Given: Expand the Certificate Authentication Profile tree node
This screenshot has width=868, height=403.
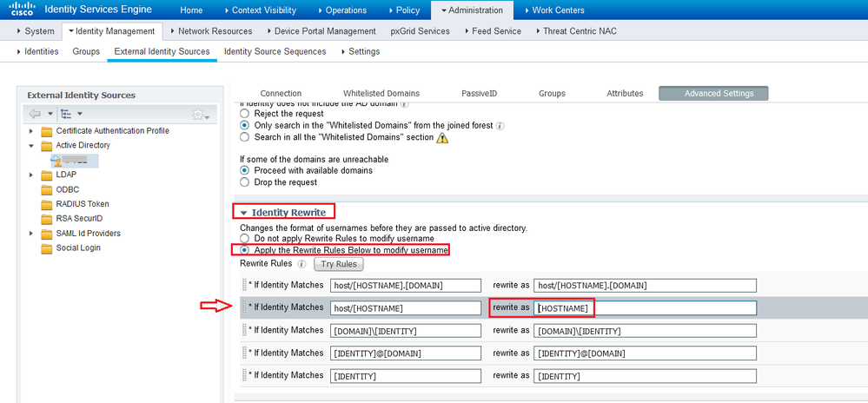Looking at the screenshot, I should (x=31, y=132).
